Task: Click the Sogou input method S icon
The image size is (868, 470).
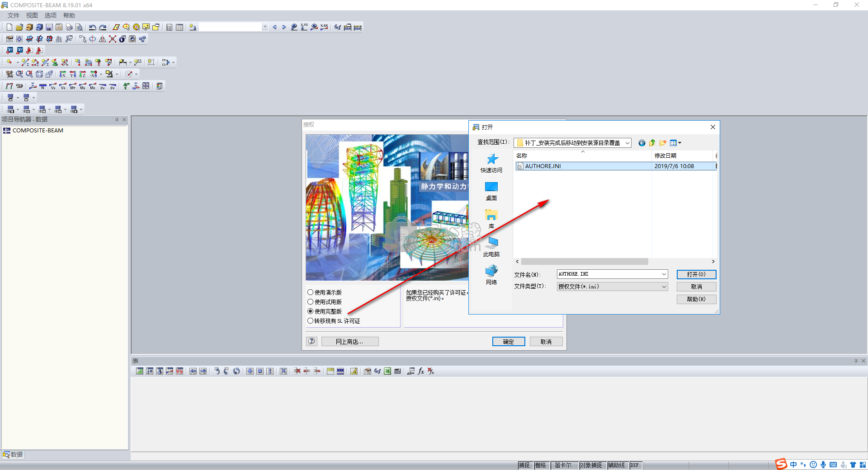Action: [781, 464]
